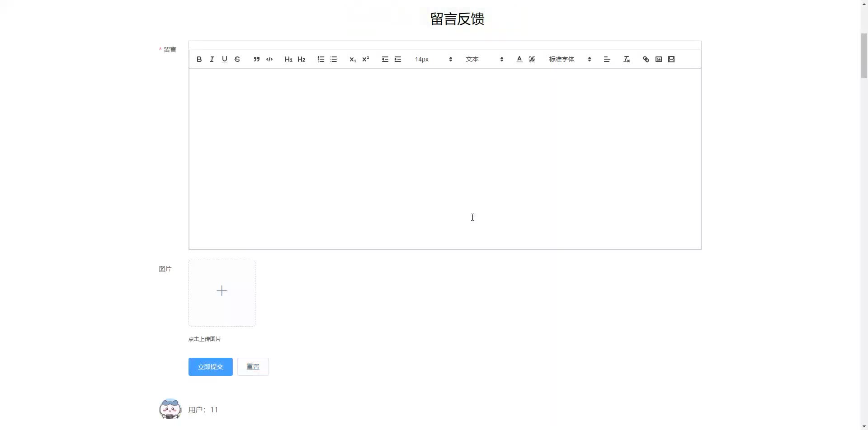Insert a blockquote

[256, 59]
